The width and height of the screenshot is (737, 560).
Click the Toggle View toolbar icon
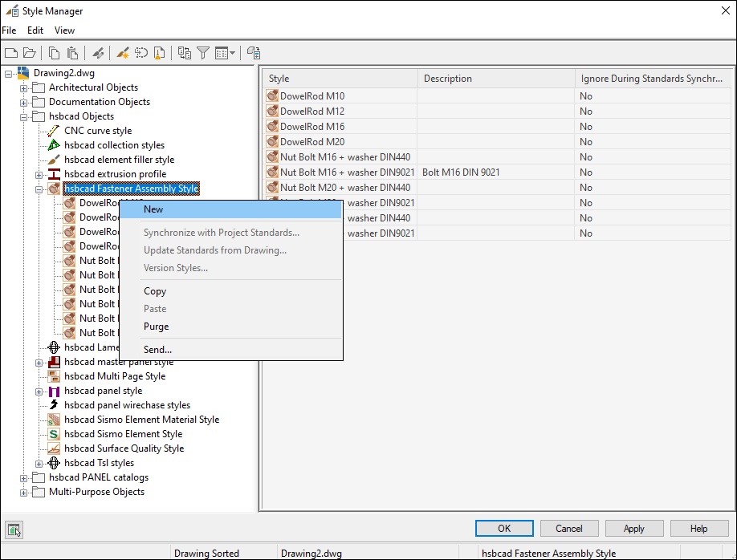[x=185, y=53]
